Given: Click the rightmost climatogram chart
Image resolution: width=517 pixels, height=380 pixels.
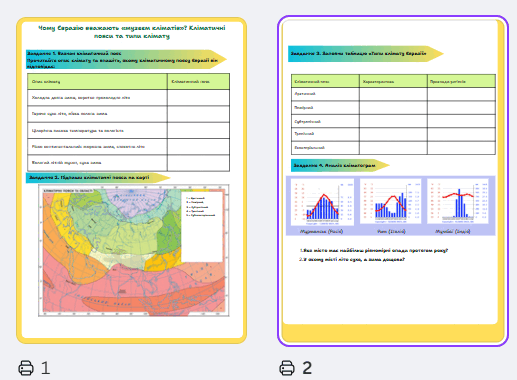Looking at the screenshot, I should click(x=458, y=202).
